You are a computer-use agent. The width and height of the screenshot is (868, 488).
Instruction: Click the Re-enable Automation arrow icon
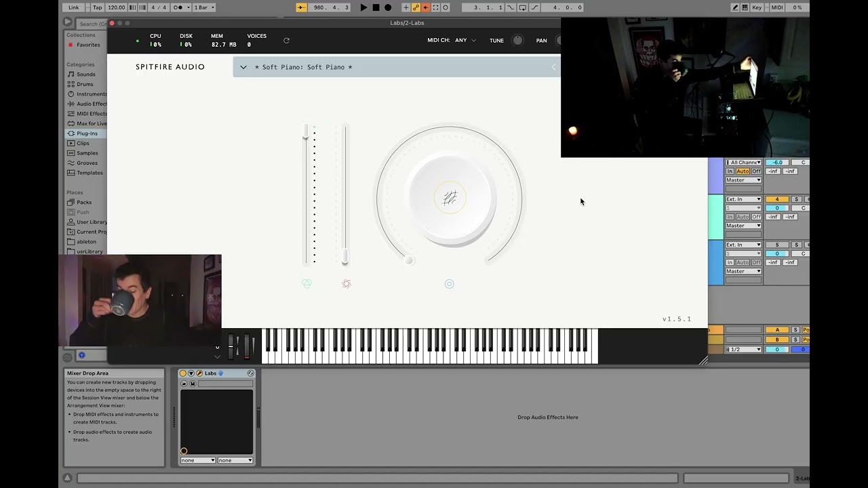tap(426, 7)
